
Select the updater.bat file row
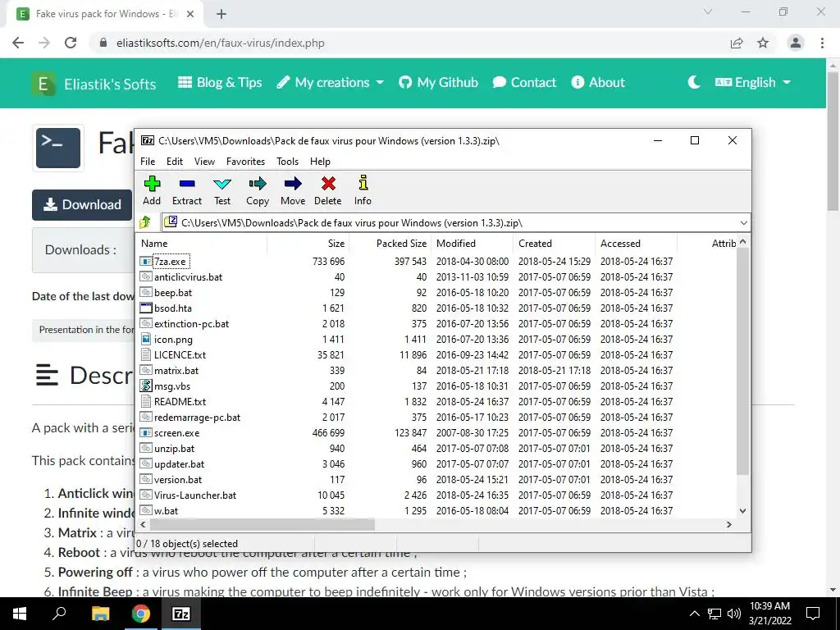(x=436, y=464)
